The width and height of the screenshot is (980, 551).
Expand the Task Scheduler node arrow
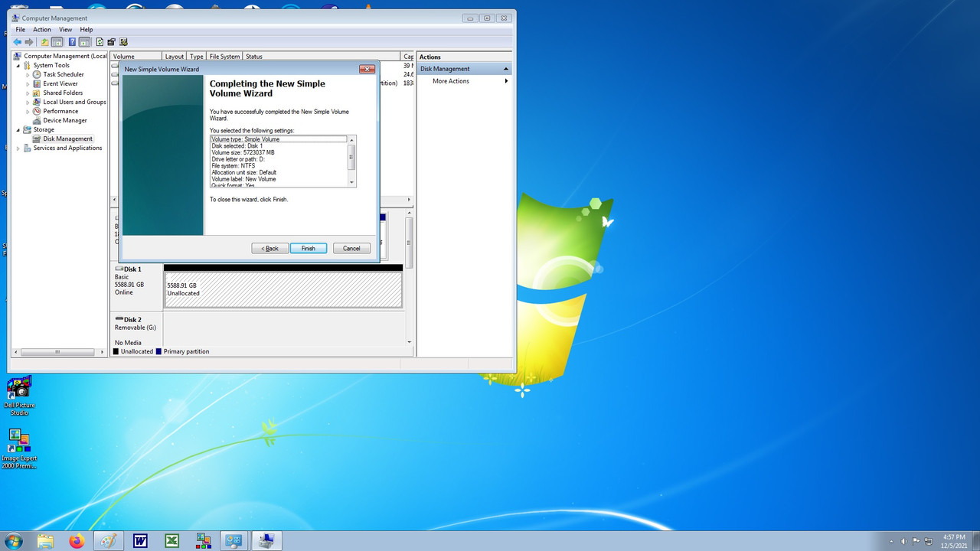28,74
